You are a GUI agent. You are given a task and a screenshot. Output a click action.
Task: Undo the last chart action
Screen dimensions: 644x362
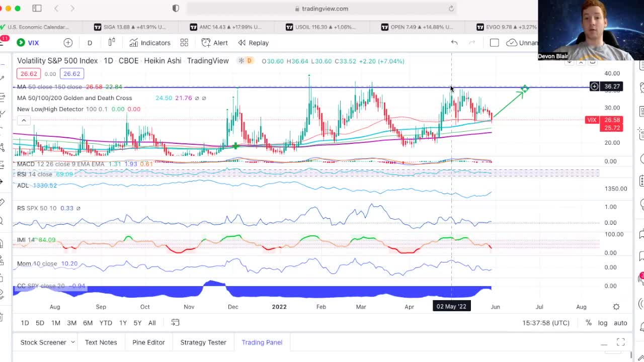(454, 43)
